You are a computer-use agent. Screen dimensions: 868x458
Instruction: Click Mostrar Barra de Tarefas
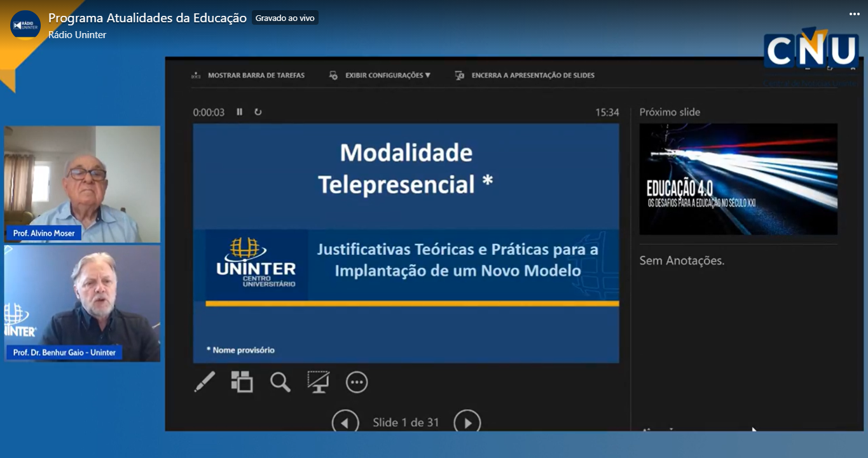point(249,75)
